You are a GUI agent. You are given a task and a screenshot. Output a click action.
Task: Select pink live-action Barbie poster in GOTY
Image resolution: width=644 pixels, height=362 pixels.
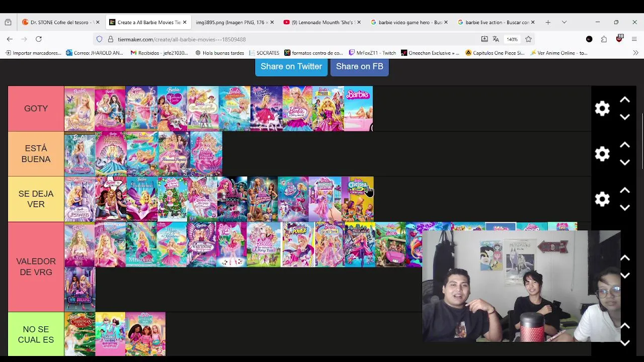click(358, 109)
